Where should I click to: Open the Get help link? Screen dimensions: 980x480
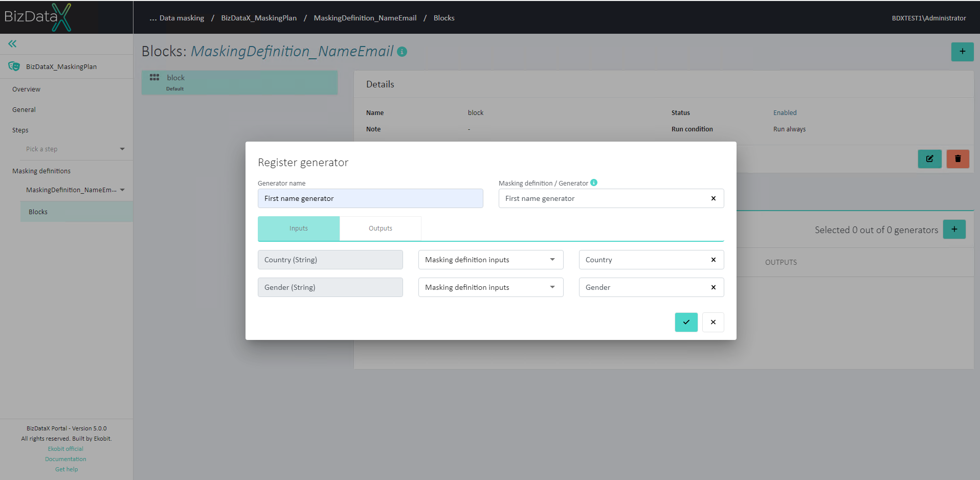66,469
